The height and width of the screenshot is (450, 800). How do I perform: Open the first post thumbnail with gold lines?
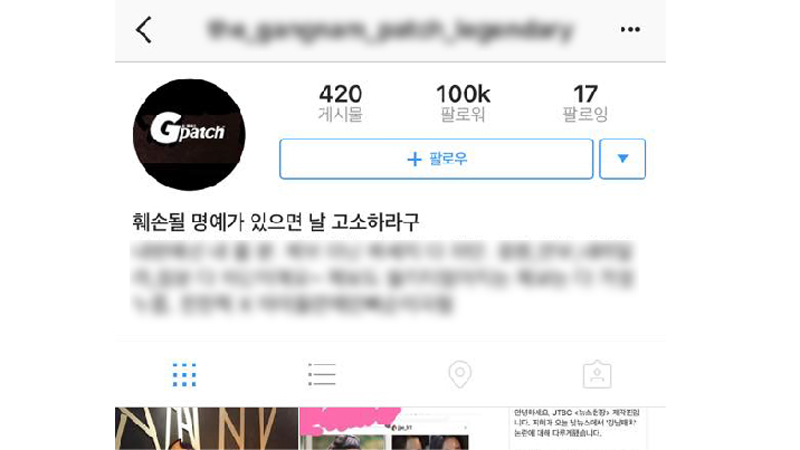click(x=206, y=429)
